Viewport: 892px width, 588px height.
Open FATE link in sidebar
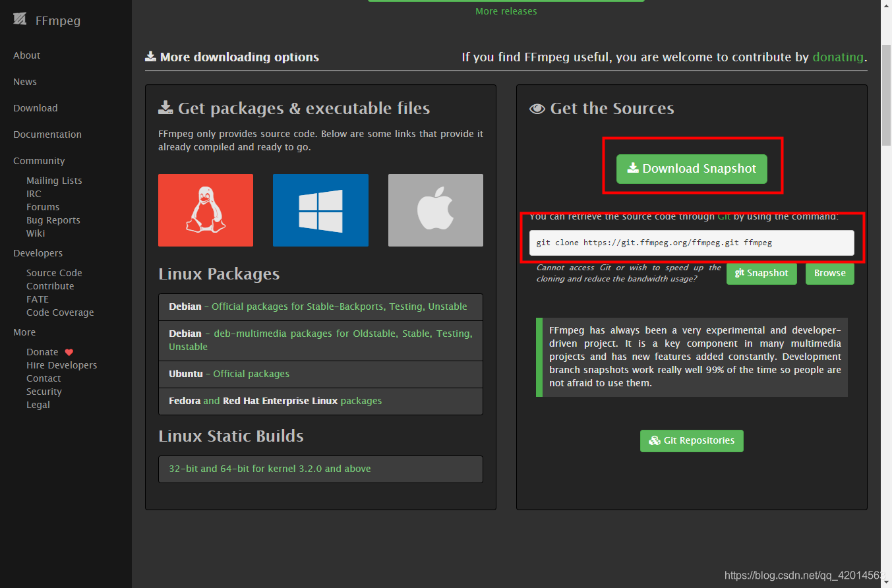pyautogui.click(x=38, y=299)
